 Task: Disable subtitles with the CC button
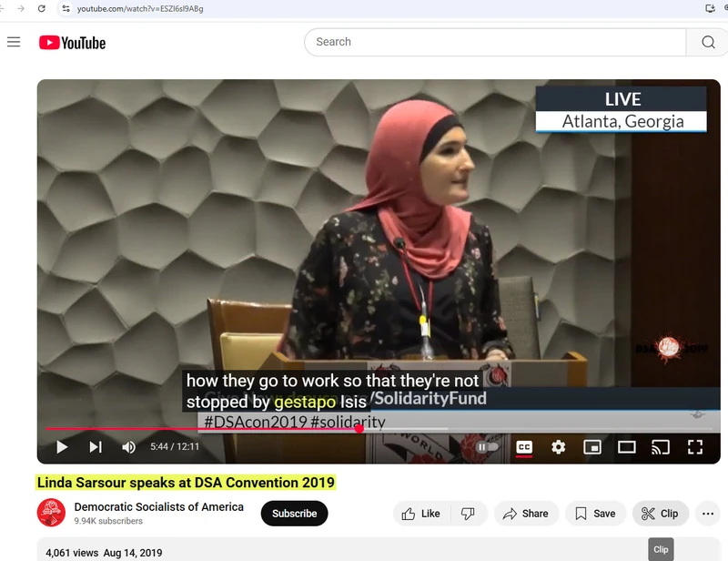click(x=523, y=447)
